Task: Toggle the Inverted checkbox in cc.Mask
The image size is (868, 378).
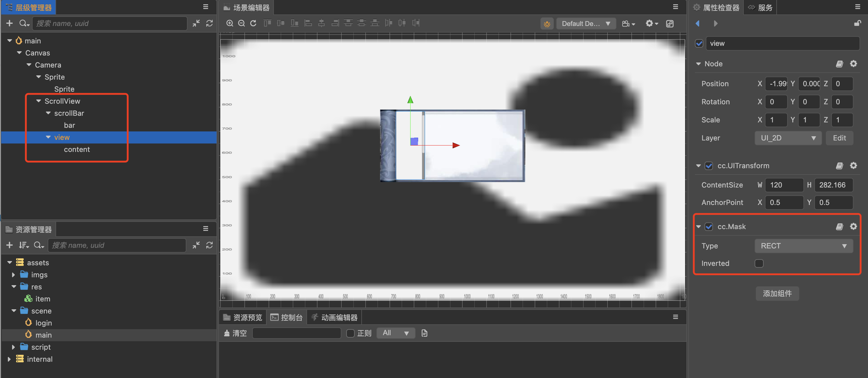Action: (x=759, y=263)
